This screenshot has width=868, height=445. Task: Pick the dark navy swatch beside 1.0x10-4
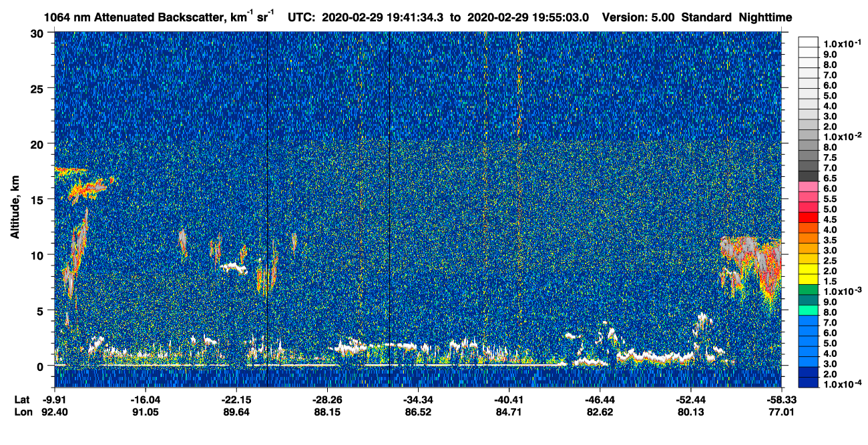[x=809, y=384]
